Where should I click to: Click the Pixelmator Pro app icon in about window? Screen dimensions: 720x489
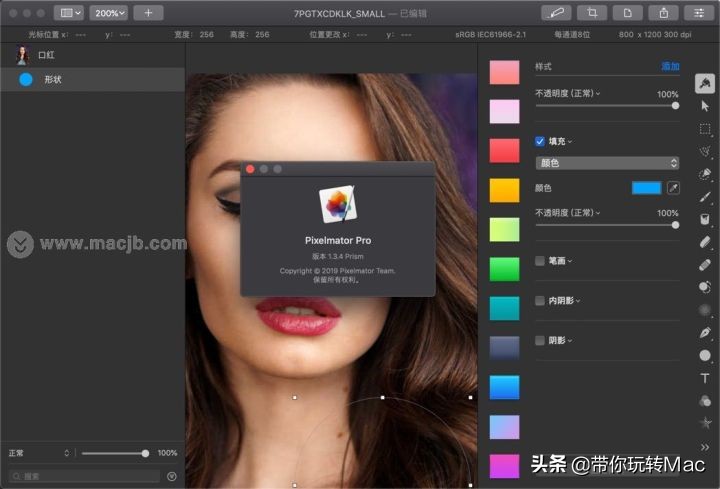point(338,204)
